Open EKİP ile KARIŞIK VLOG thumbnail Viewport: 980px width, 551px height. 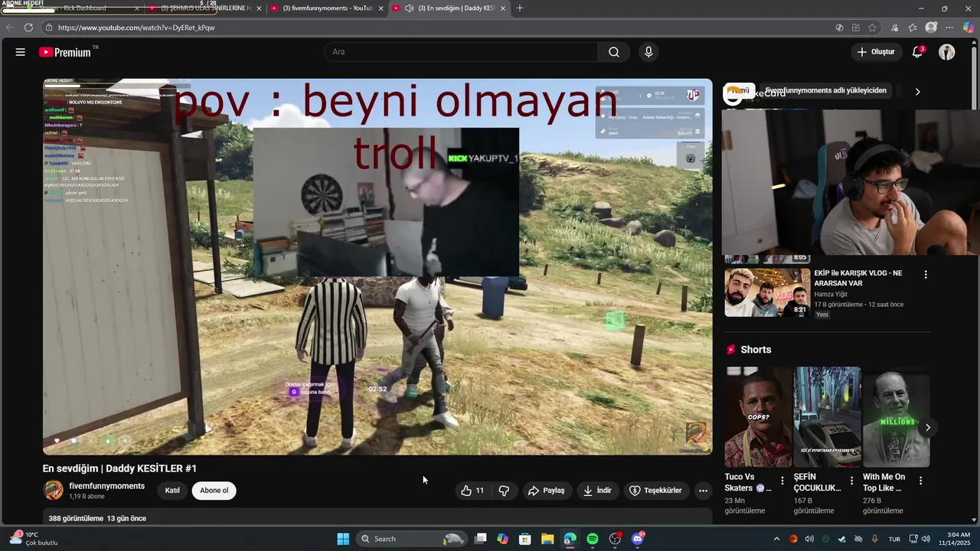[767, 292]
